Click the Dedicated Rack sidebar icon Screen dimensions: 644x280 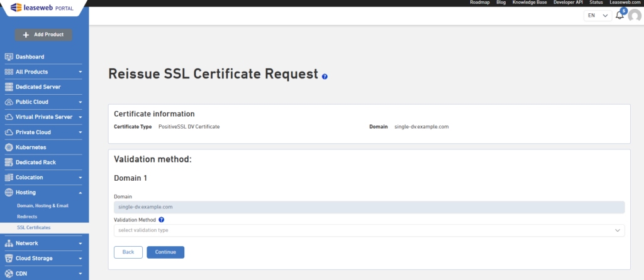(x=9, y=163)
